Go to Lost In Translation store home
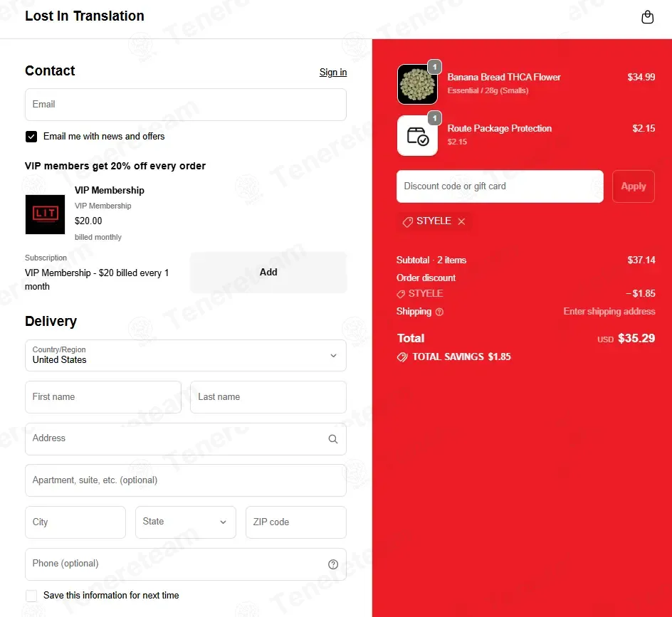The width and height of the screenshot is (672, 617). [85, 16]
